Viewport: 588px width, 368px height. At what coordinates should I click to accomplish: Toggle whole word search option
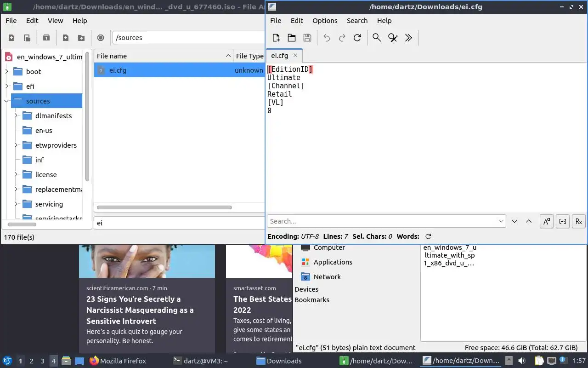pos(563,221)
